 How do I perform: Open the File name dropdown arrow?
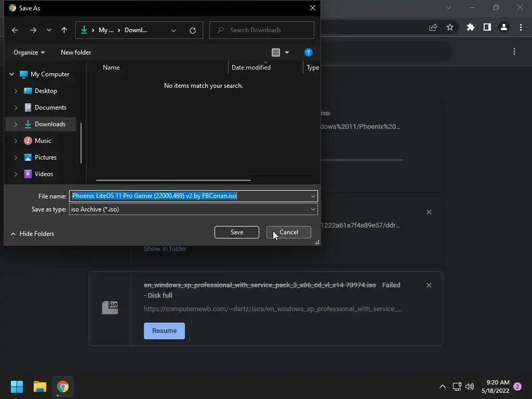(x=313, y=196)
